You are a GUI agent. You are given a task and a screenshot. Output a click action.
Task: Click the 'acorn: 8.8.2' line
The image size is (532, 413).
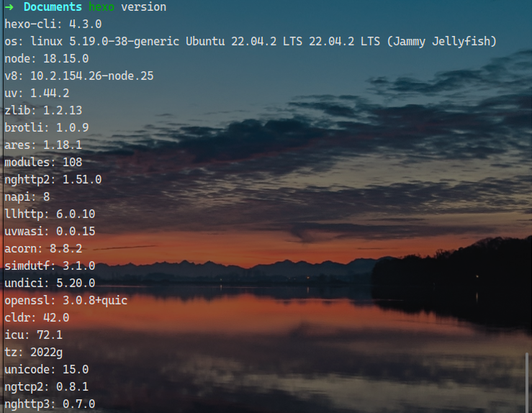pos(43,248)
